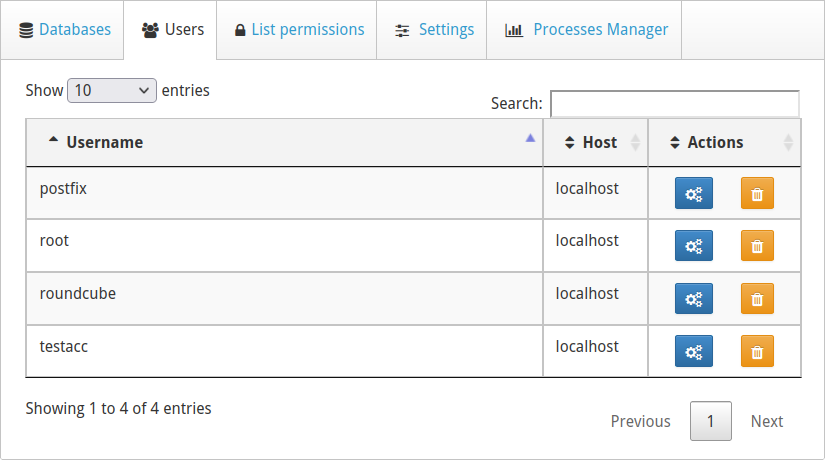
Task: Open the List permissions tab
Action: click(299, 30)
